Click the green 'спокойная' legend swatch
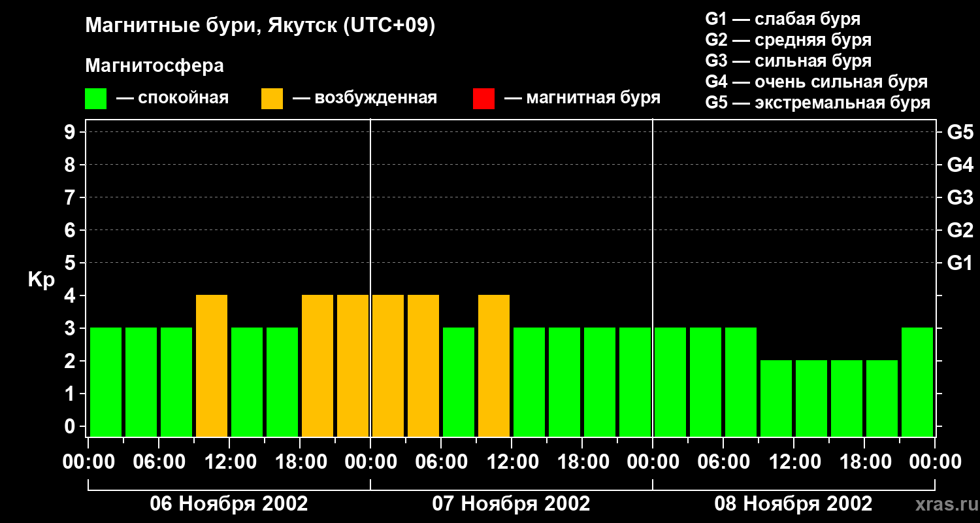 [x=95, y=99]
